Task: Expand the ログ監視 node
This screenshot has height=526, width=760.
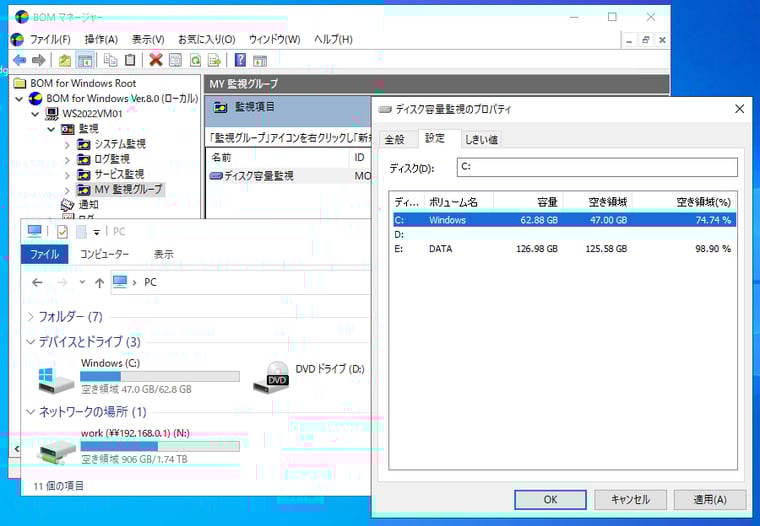Action: pos(67,159)
